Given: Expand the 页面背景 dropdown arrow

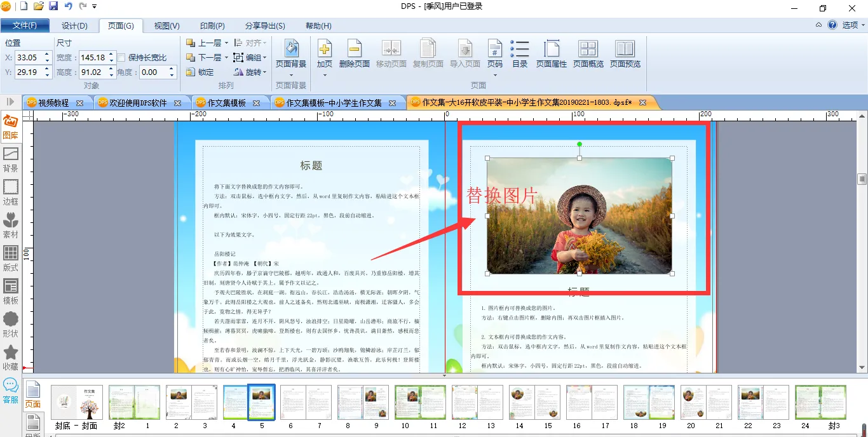Looking at the screenshot, I should coord(291,75).
